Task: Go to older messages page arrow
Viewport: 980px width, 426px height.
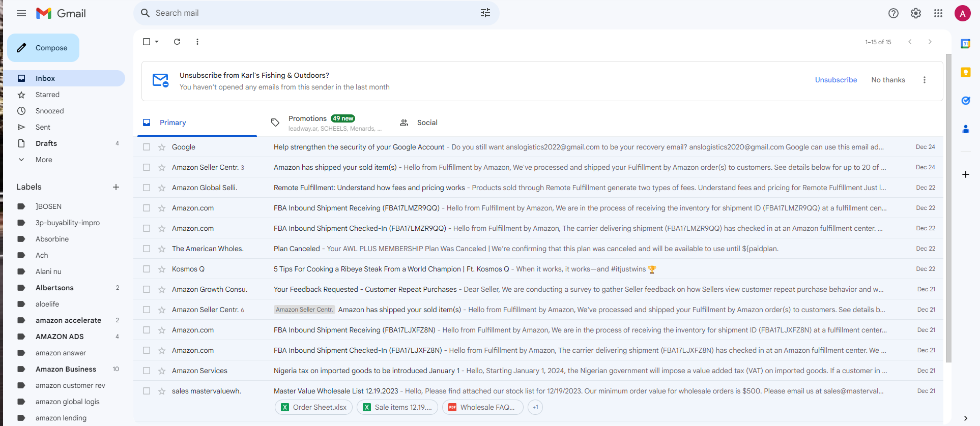Action: coord(930,42)
